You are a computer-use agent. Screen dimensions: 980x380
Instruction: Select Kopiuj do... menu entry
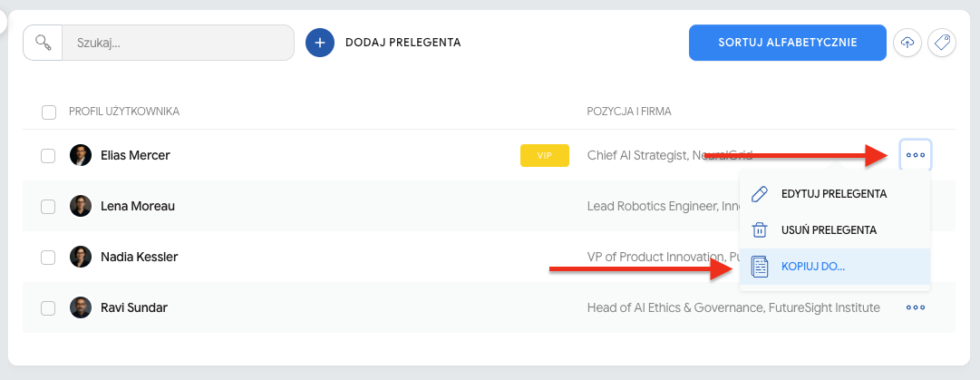(x=812, y=267)
